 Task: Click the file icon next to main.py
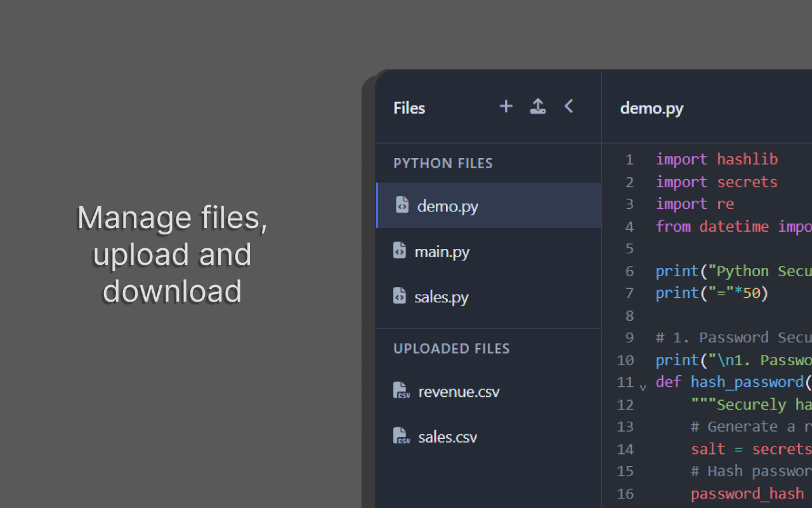tap(400, 251)
